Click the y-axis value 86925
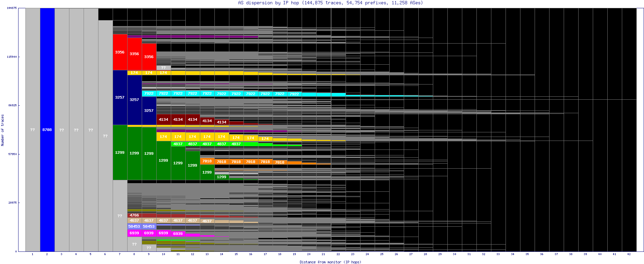The image size is (644, 264). tap(13, 105)
